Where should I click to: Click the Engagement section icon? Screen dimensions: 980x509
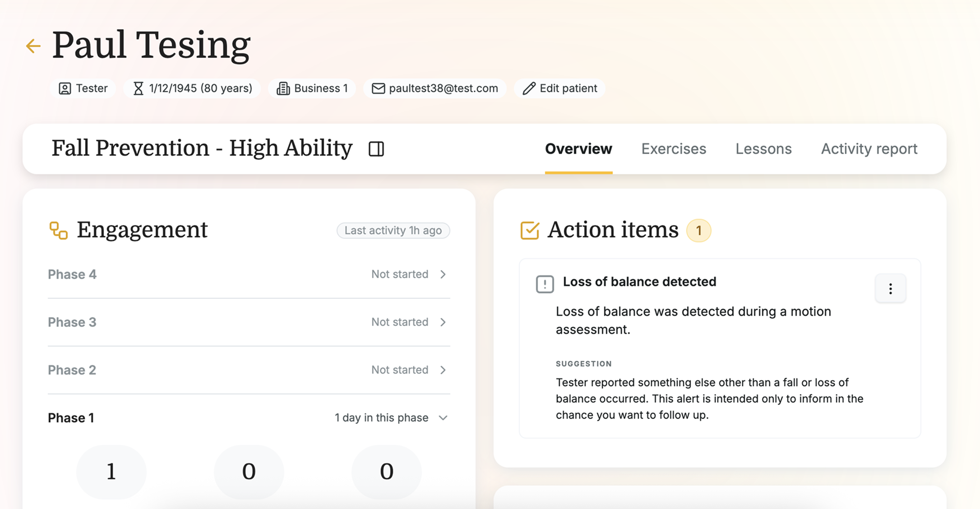[x=58, y=230]
